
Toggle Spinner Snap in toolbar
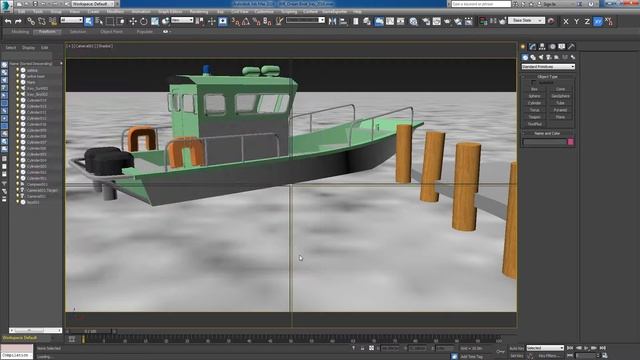[x=267, y=21]
